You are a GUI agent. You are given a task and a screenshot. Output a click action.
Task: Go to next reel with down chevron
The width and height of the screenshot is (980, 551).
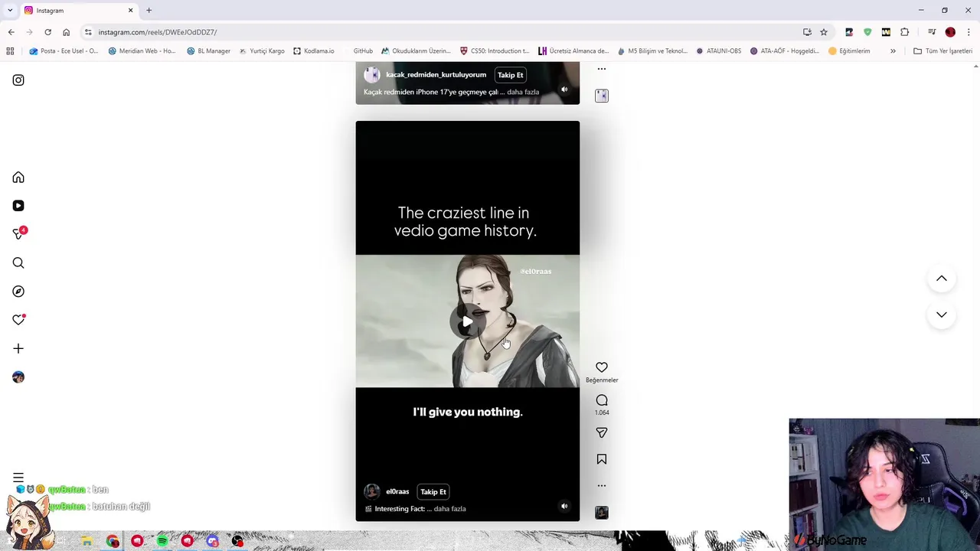click(x=942, y=315)
